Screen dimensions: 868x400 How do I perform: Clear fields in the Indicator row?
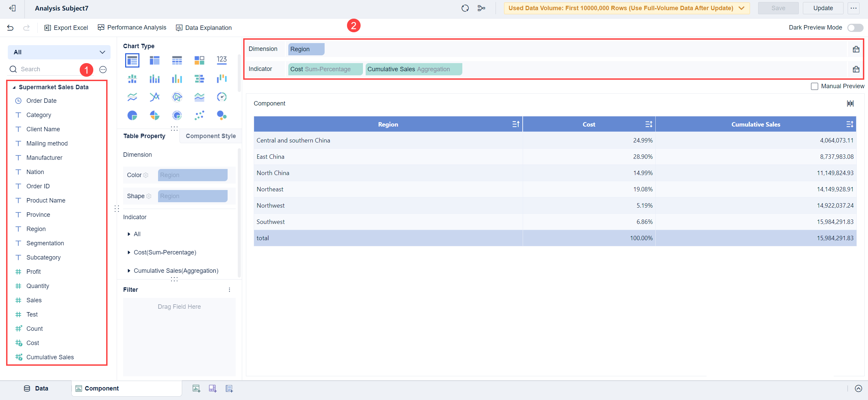(856, 69)
